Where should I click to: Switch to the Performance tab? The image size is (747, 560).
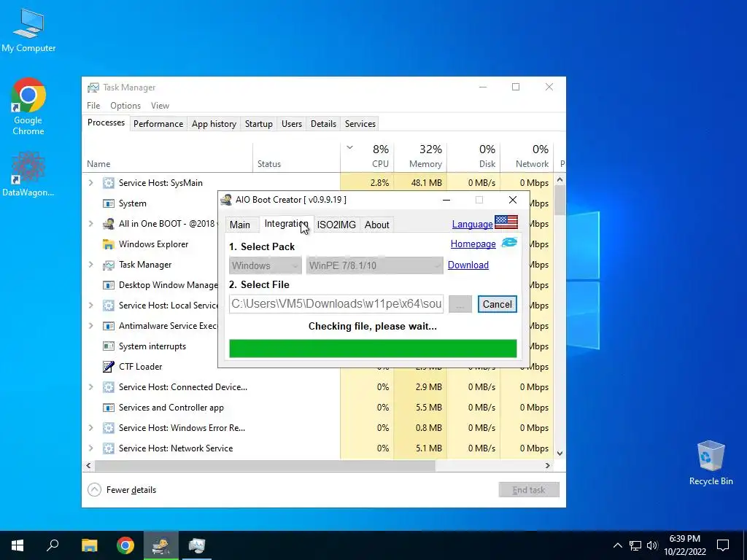pos(158,124)
